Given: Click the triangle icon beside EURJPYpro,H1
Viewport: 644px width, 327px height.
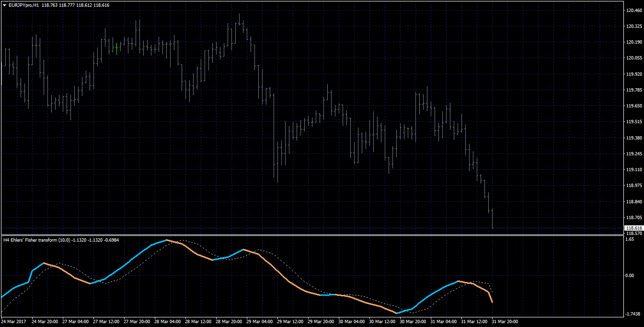Looking at the screenshot, I should (4, 4).
